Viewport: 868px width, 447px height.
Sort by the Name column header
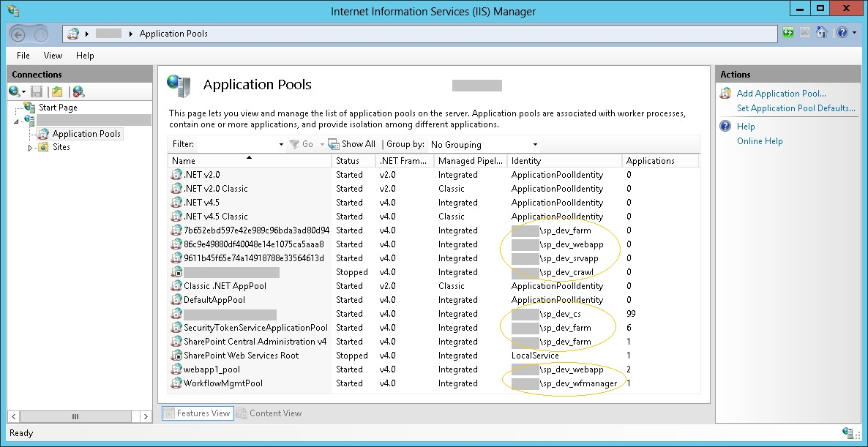point(250,160)
